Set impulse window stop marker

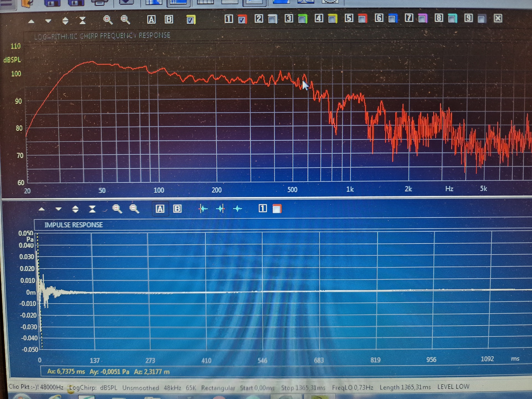click(x=221, y=209)
